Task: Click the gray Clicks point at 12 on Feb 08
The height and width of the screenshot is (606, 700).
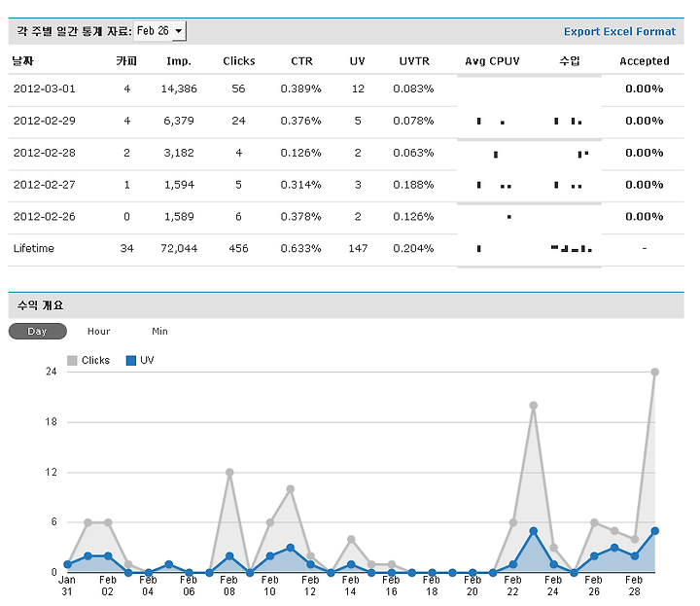Action: pyautogui.click(x=229, y=473)
